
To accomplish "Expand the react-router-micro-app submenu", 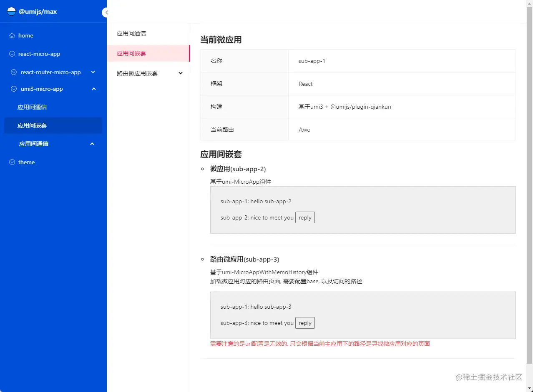I will click(x=93, y=72).
